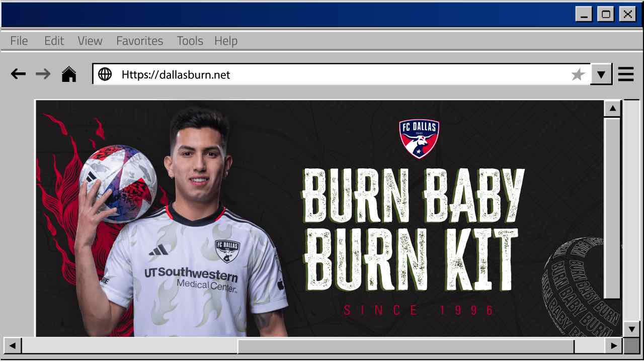Screen dimensions: 644x362
Task: Click the horizontal scrollbar thumb
Action: [x=406, y=346]
